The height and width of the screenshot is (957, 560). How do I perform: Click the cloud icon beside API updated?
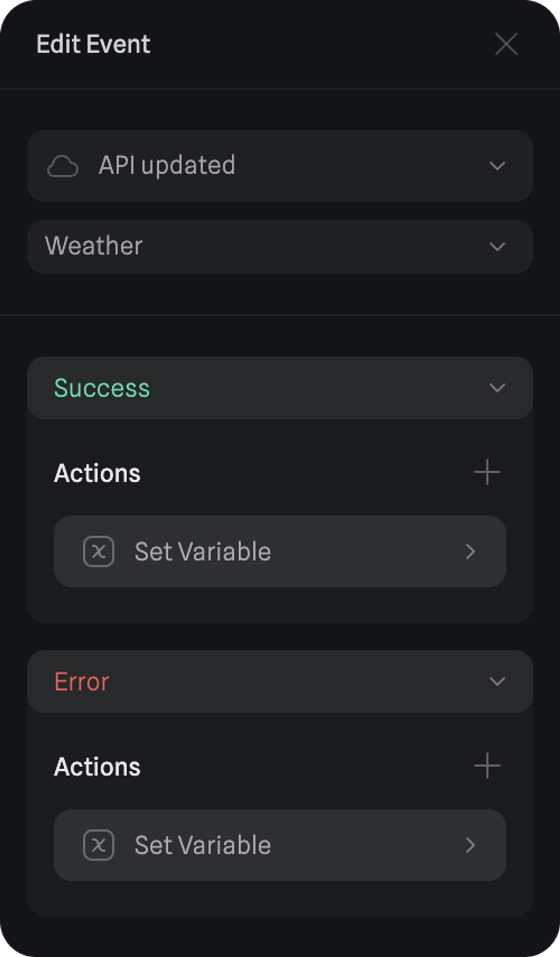[x=63, y=166]
